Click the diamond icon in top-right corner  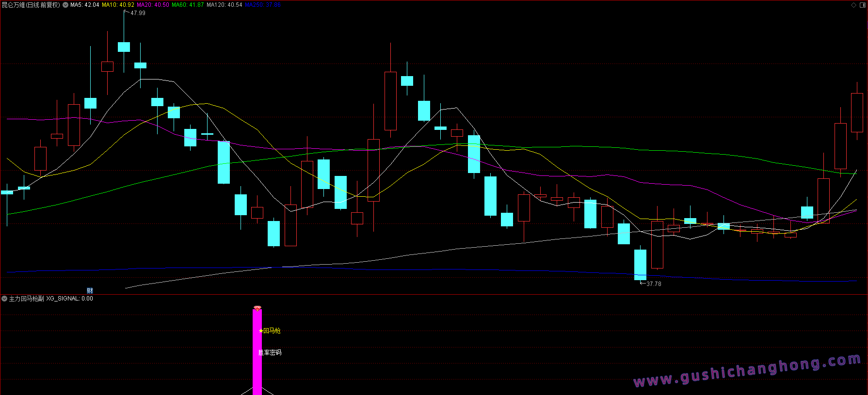coord(853,5)
